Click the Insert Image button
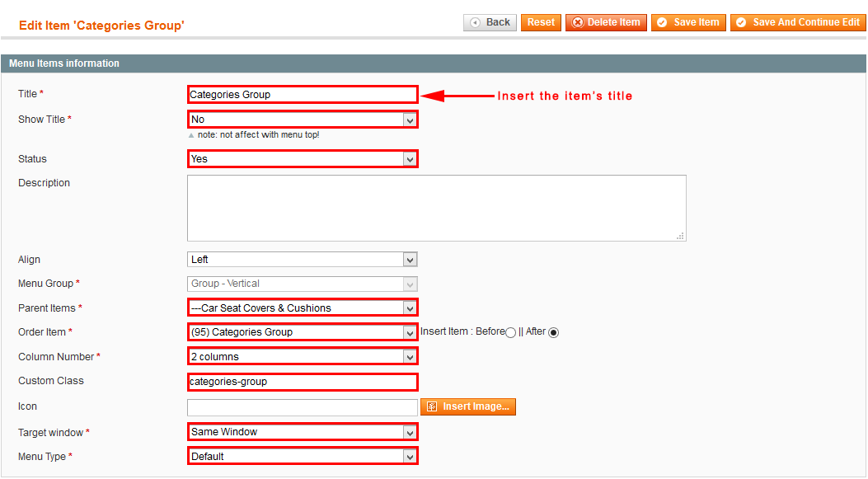The image size is (868, 479). (468, 406)
